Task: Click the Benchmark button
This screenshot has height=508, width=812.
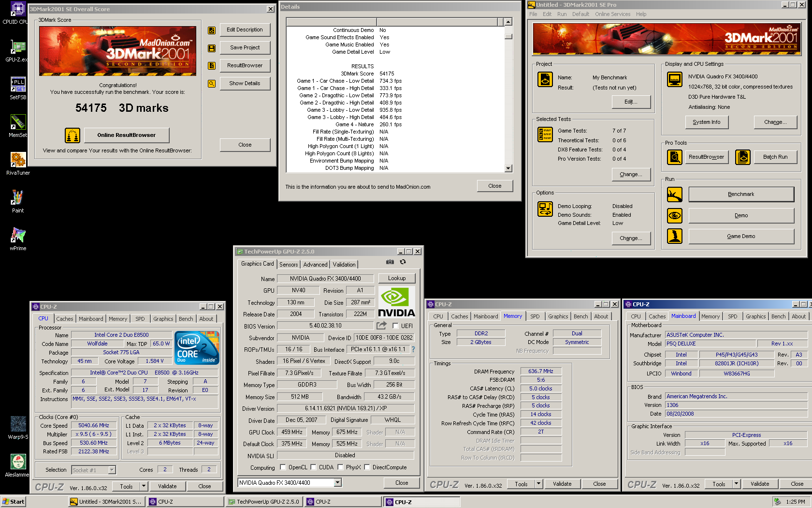Action: point(741,194)
